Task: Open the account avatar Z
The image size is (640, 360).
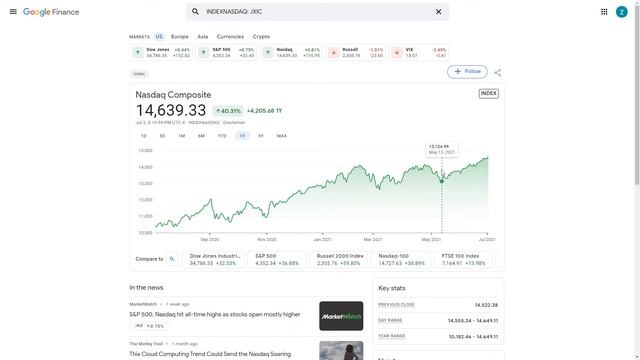Action: pyautogui.click(x=622, y=12)
